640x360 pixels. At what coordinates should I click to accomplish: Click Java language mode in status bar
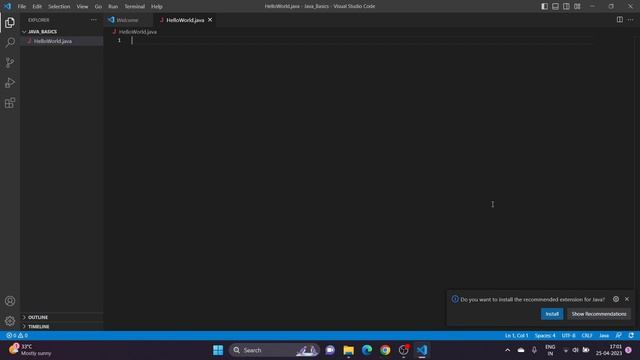(x=604, y=335)
